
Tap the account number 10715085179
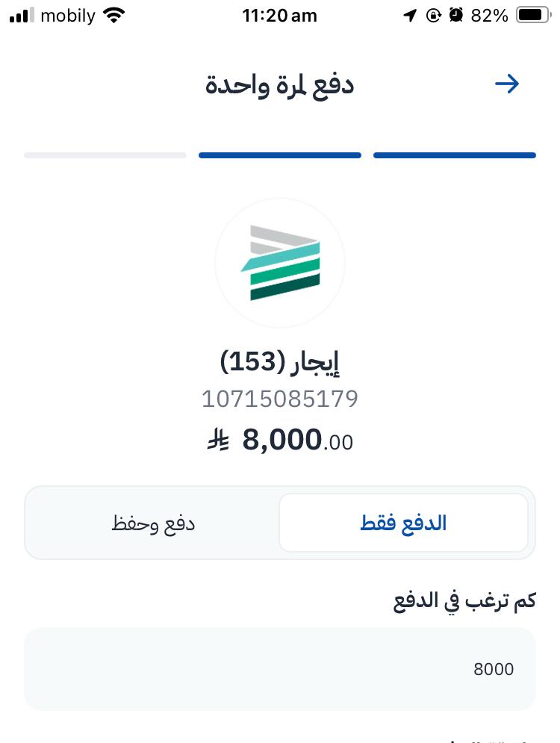(x=280, y=400)
